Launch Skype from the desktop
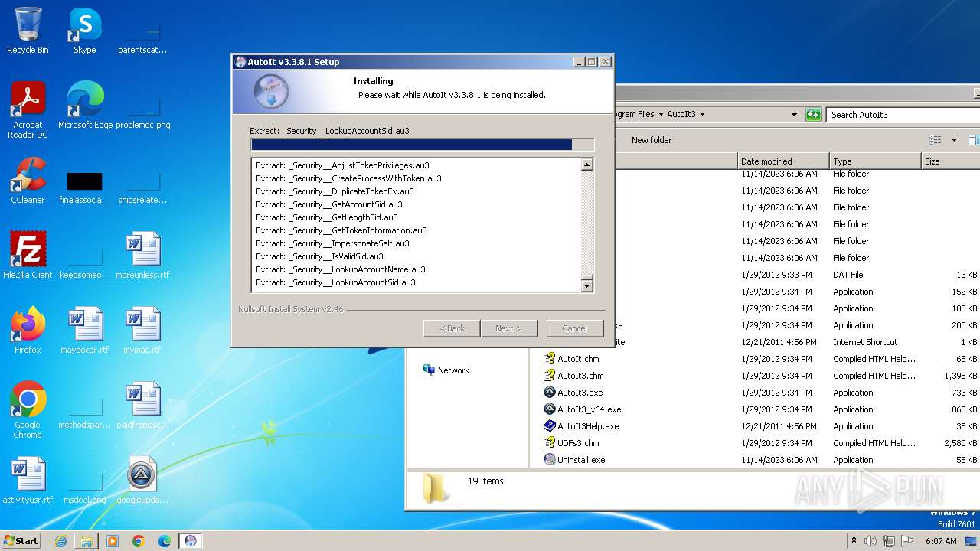The image size is (980, 551). click(x=84, y=31)
